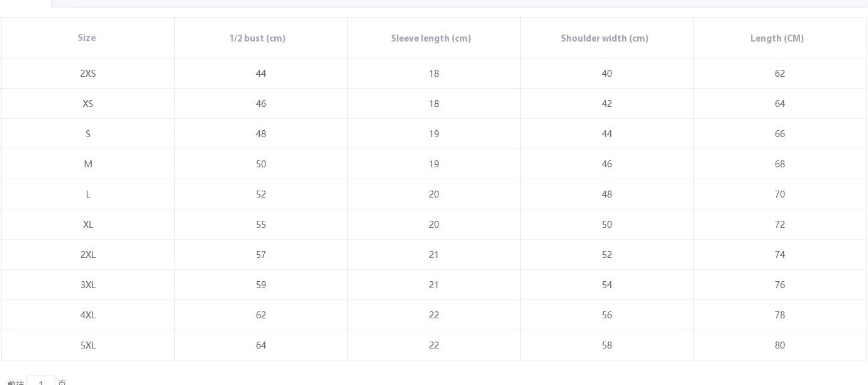Click the Size column header
This screenshot has height=385, width=868.
[x=87, y=38]
